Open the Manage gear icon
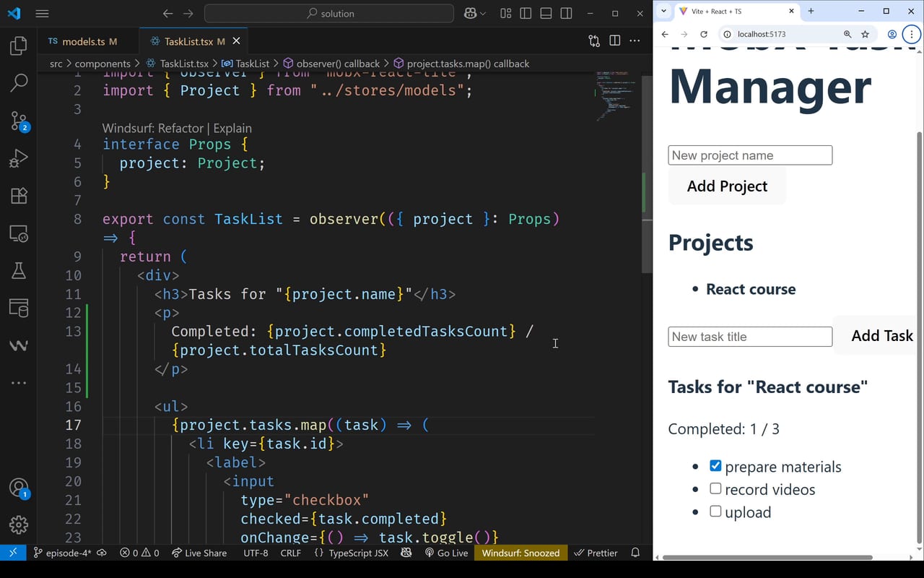The image size is (924, 578). [19, 525]
